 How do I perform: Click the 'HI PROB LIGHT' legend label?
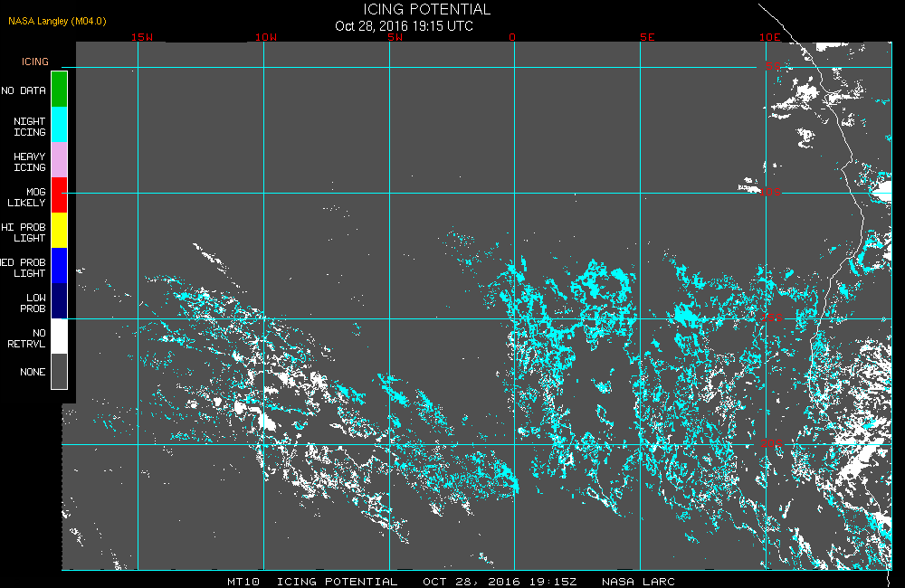pyautogui.click(x=24, y=232)
